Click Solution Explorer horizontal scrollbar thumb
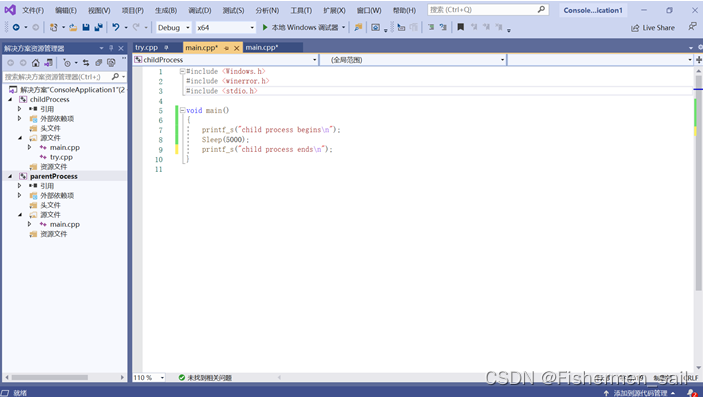Viewport: 703px width, 397px height. point(49,377)
